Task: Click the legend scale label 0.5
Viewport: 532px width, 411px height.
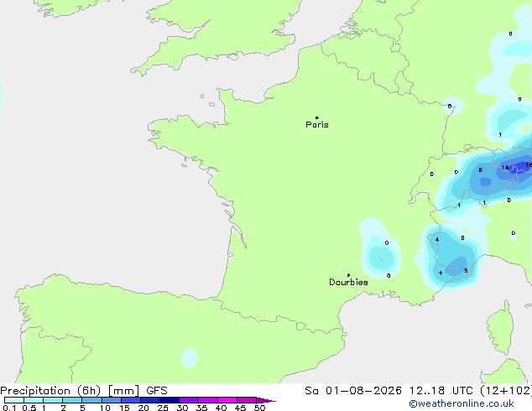Action: 29,408
